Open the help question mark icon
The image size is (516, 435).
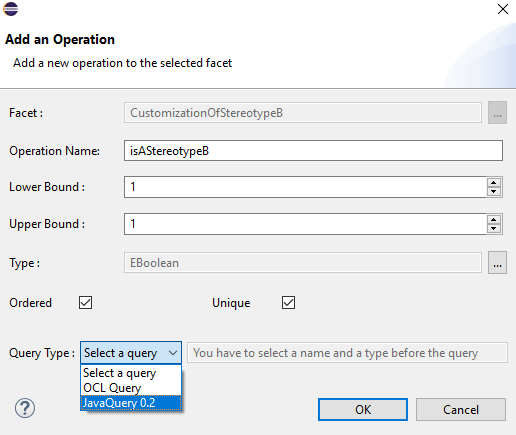tap(25, 408)
